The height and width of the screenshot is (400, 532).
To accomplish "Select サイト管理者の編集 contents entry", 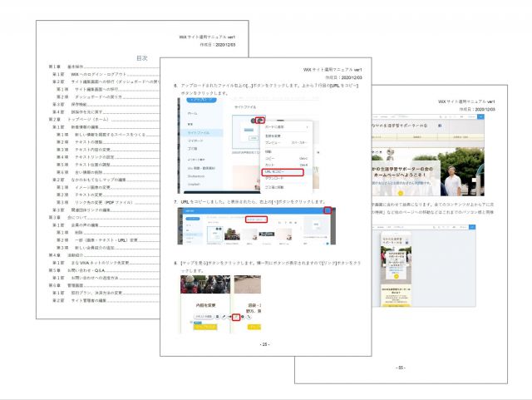I will pyautogui.click(x=106, y=300).
